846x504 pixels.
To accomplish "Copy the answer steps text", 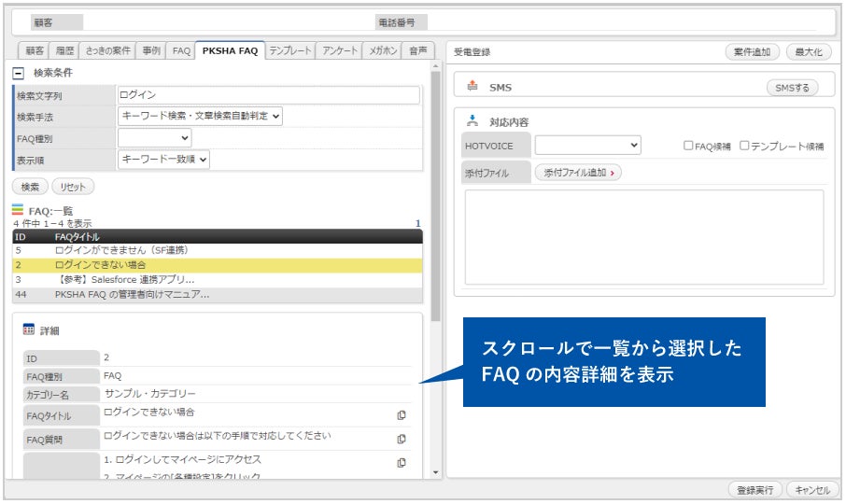I will click(x=402, y=462).
